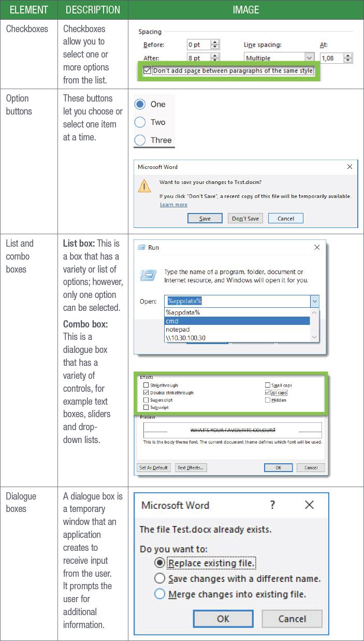Expand the Open combo box arrow
The width and height of the screenshot is (364, 641).
[314, 302]
